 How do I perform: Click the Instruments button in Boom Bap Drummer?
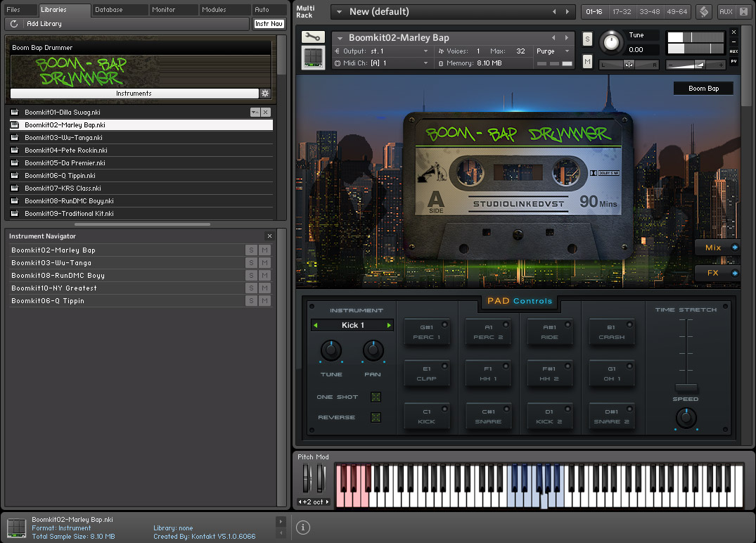click(x=134, y=93)
